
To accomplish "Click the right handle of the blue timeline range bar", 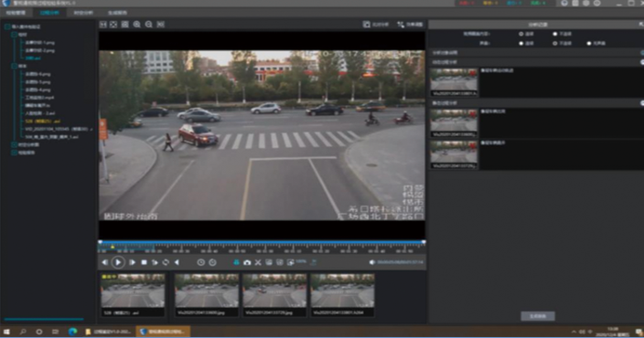I will (x=424, y=242).
